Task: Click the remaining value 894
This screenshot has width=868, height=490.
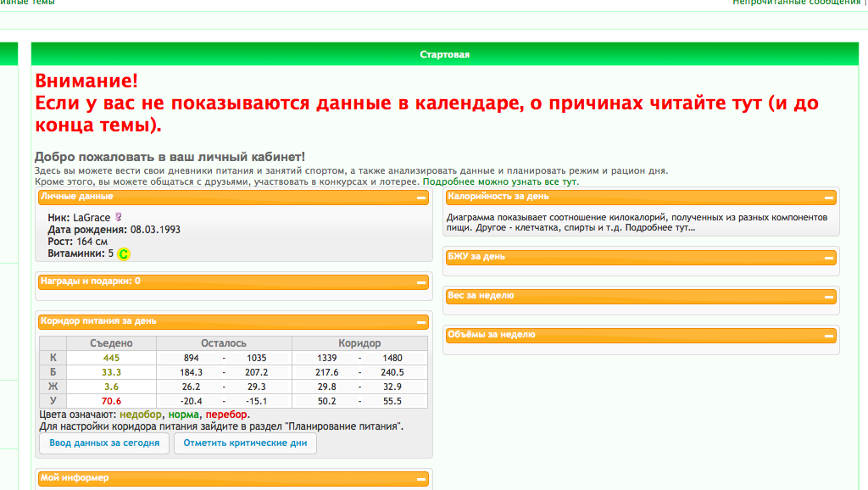Action: (191, 358)
